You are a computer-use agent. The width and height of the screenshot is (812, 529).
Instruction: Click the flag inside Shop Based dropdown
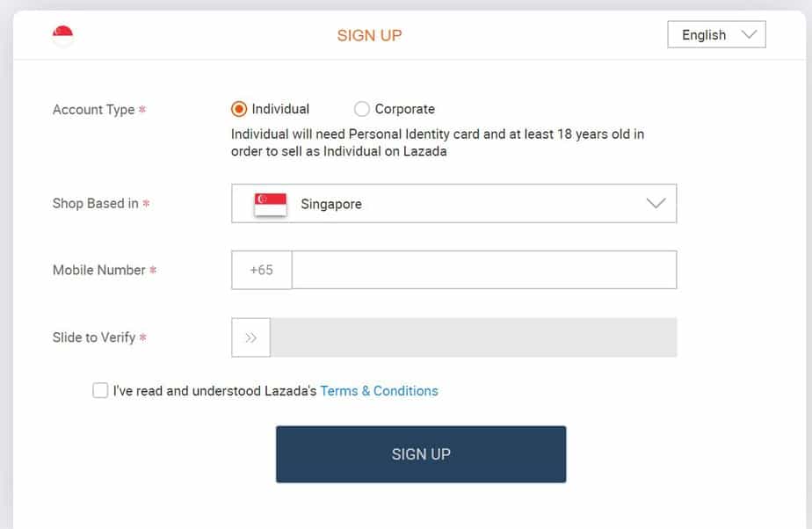[x=271, y=204]
